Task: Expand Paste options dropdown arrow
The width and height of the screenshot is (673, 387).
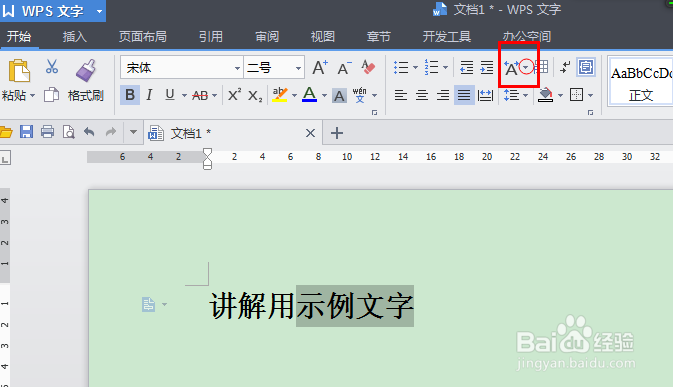Action: pos(32,95)
